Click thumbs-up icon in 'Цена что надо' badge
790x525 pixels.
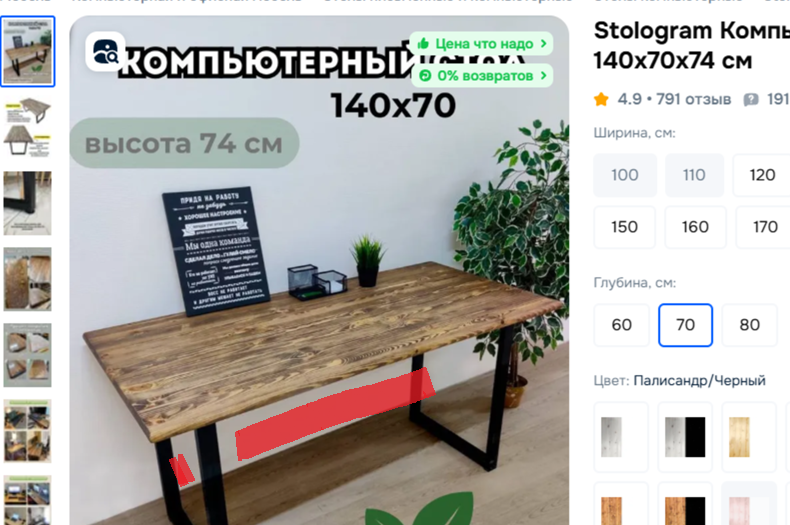click(423, 44)
